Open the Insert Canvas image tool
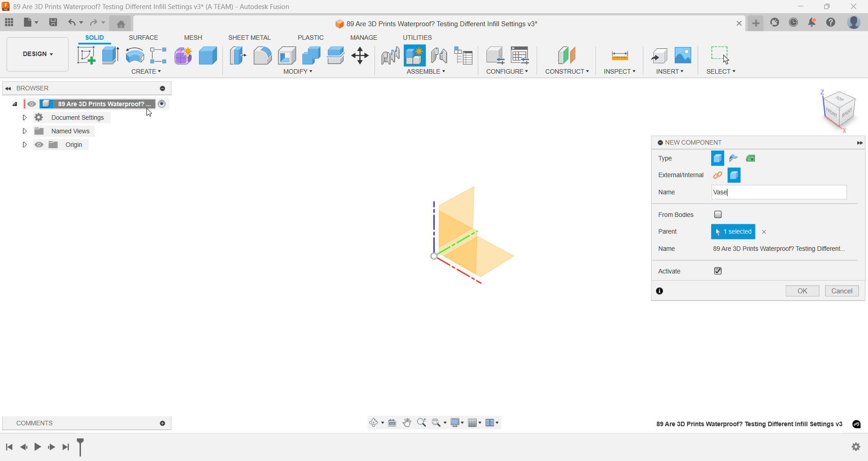 (x=683, y=56)
